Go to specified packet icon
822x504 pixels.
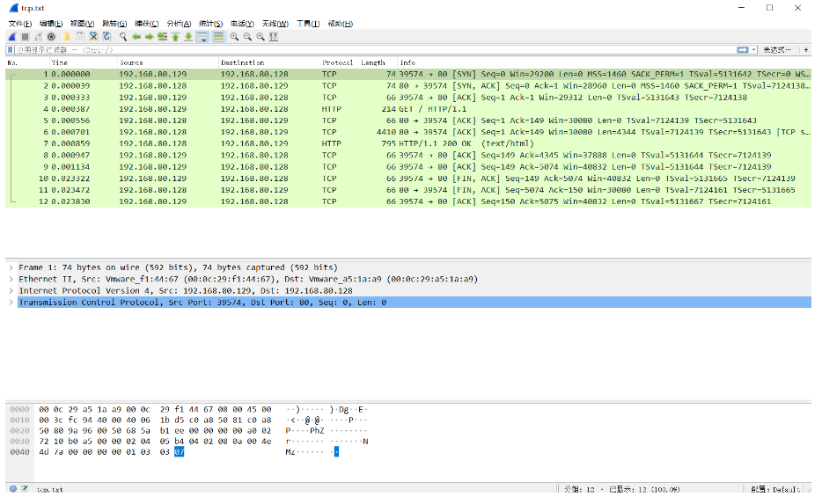point(163,37)
